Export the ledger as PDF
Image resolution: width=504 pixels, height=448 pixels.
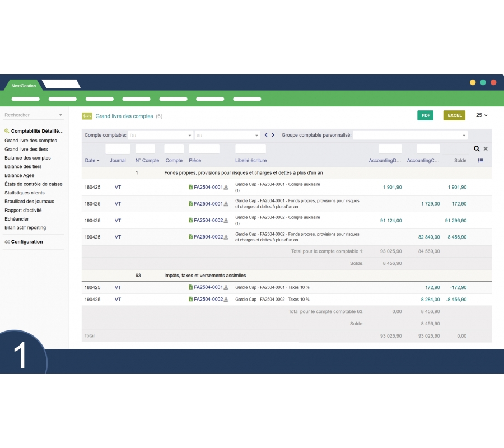[426, 115]
